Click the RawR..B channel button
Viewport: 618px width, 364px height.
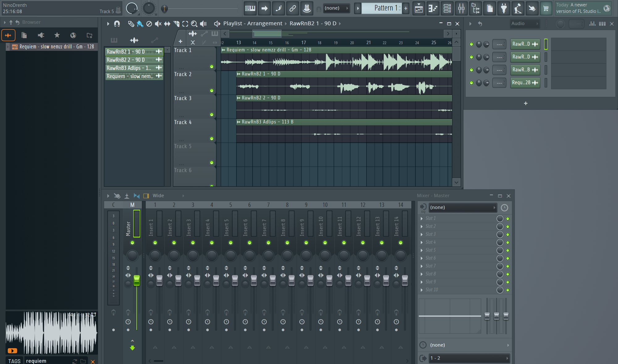[x=525, y=70]
